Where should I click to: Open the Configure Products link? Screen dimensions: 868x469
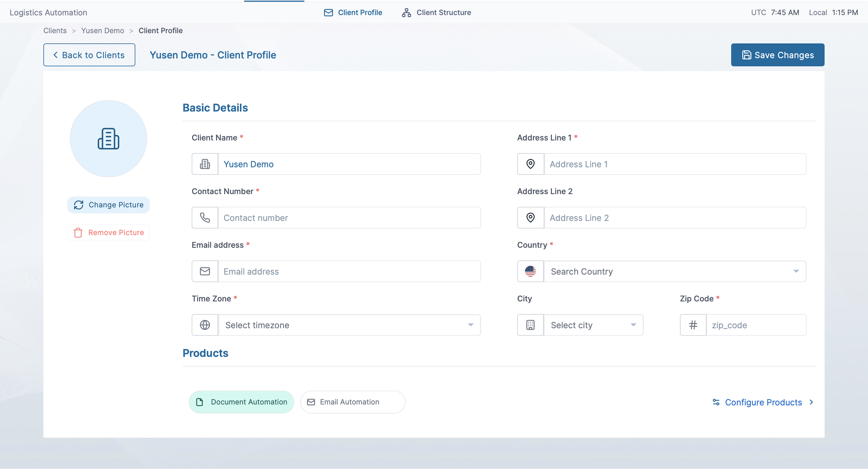click(763, 402)
